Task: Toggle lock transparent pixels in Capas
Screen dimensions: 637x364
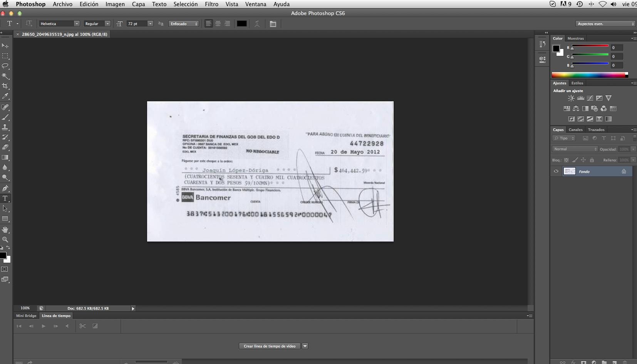Action: (x=566, y=160)
